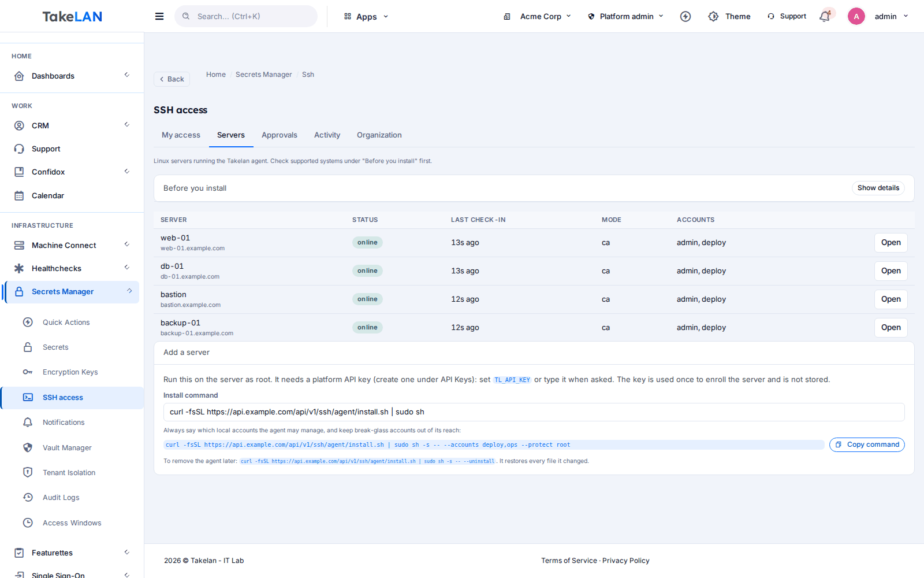This screenshot has width=924, height=578.
Task: Open admin user menu dropdown
Action: click(891, 16)
